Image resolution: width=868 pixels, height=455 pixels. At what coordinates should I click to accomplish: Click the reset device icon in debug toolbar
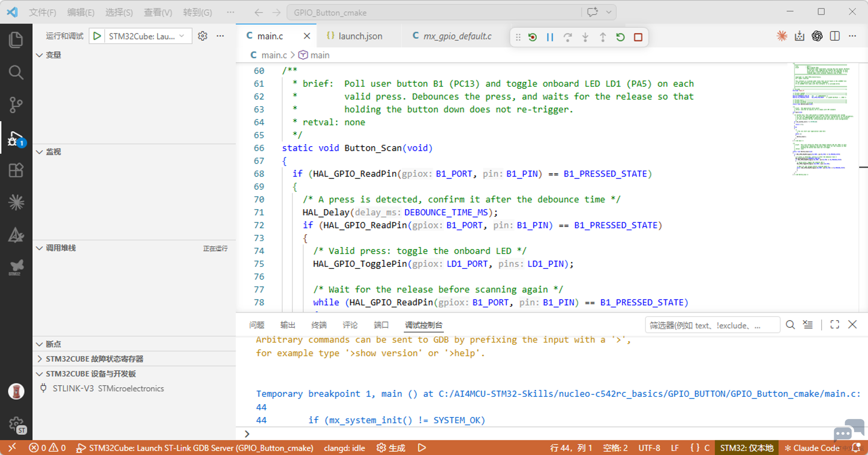tap(533, 37)
